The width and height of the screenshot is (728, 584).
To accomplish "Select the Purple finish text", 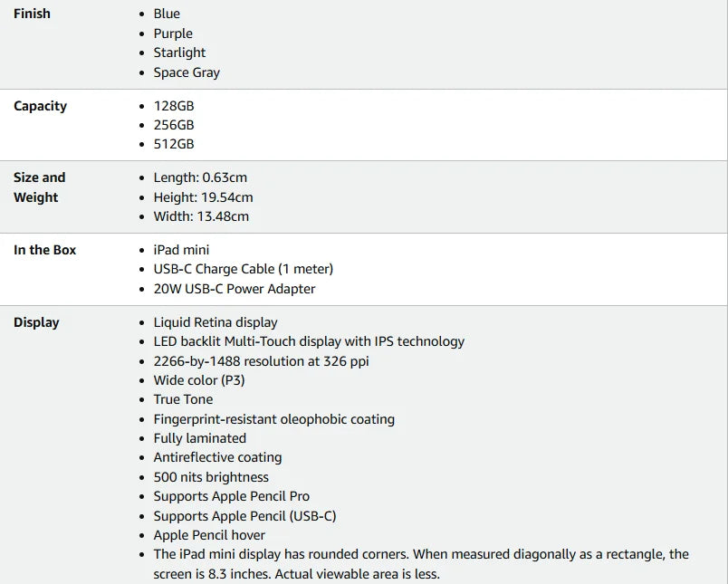I will (173, 34).
